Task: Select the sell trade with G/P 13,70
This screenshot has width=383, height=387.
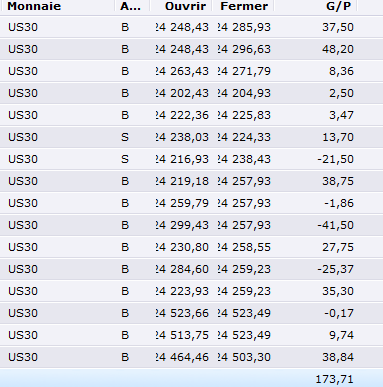Action: point(191,137)
